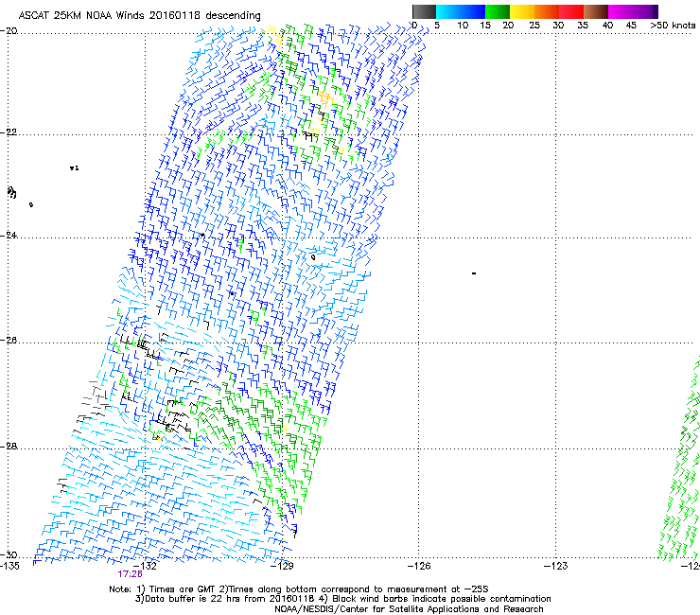
Task: Pick the red 30-35 knots swatch
Action: click(x=571, y=11)
